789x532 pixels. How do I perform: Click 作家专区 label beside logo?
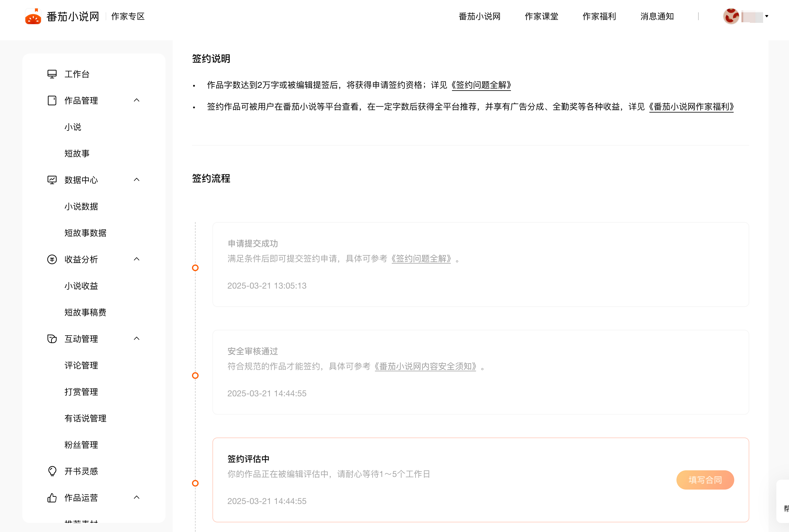tap(128, 16)
